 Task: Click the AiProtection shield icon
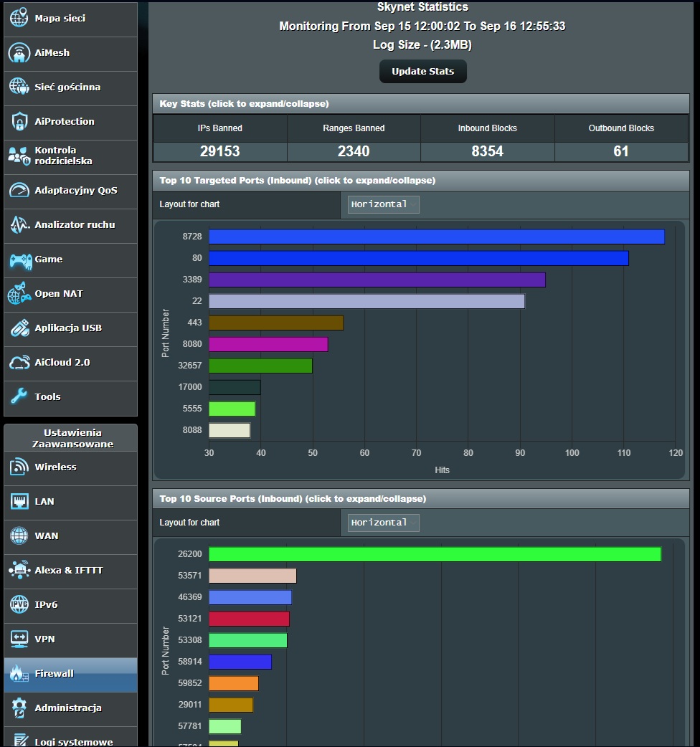click(x=19, y=121)
